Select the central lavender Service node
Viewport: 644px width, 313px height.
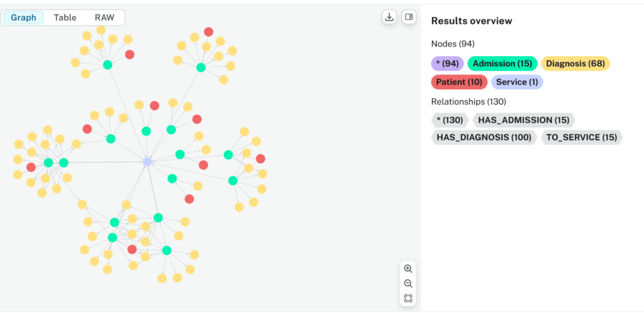point(147,162)
